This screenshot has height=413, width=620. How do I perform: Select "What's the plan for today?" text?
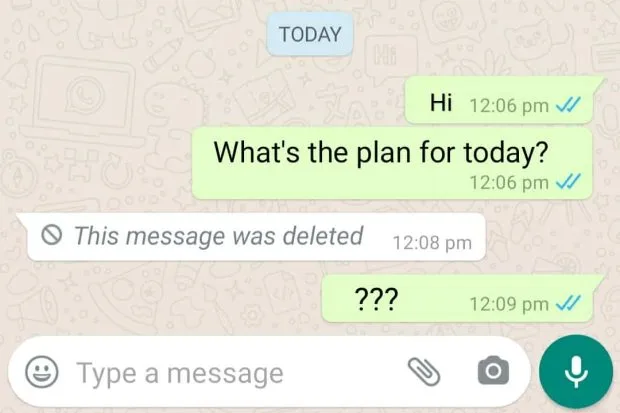pyautogui.click(x=381, y=152)
